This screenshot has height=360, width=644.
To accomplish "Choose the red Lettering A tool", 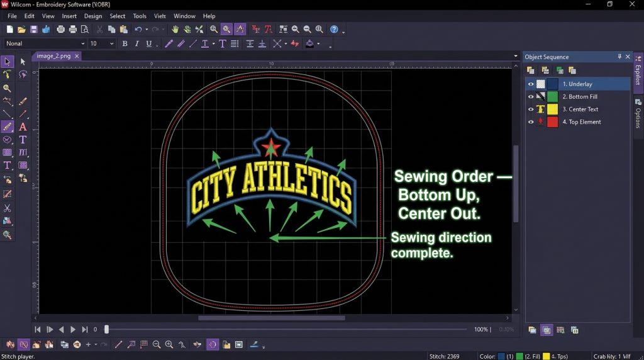I will pos(23,127).
